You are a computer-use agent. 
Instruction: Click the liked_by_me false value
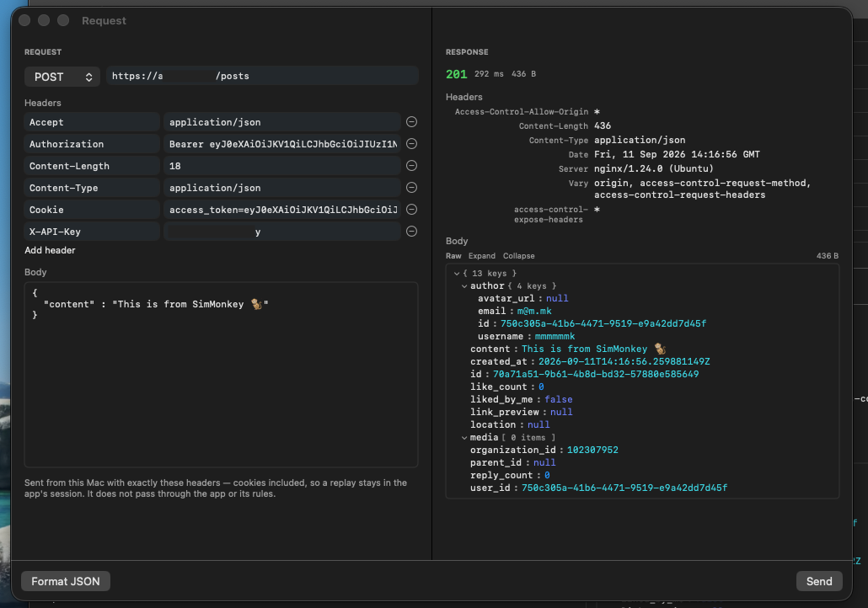pyautogui.click(x=558, y=399)
